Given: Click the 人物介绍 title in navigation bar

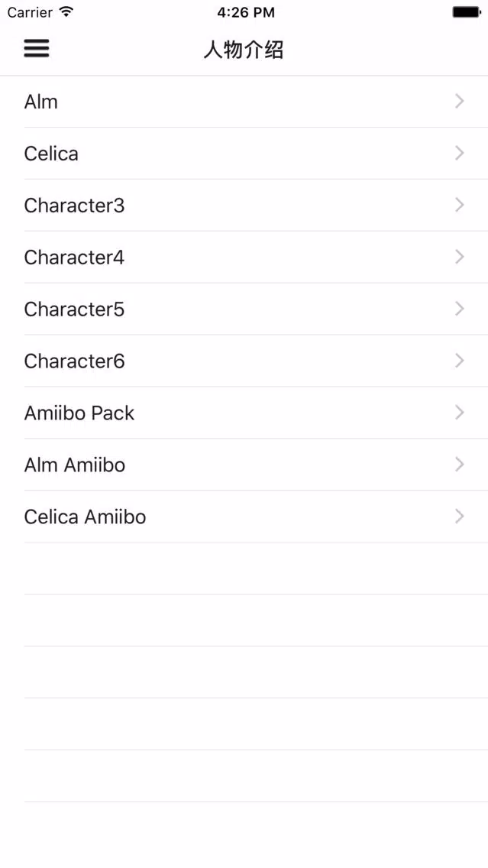Looking at the screenshot, I should tap(244, 50).
